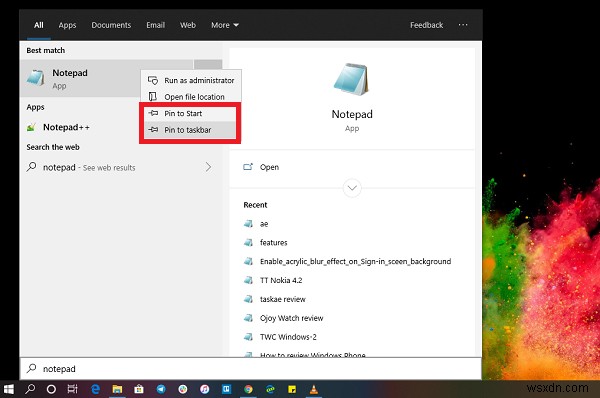Open iTunes music icon on taskbar
This screenshot has width=600, height=398.
pyautogui.click(x=205, y=389)
